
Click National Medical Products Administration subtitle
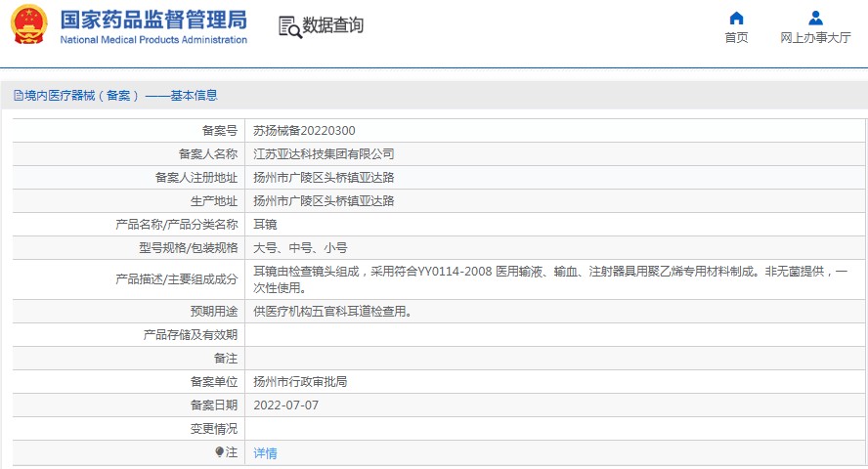(153, 40)
